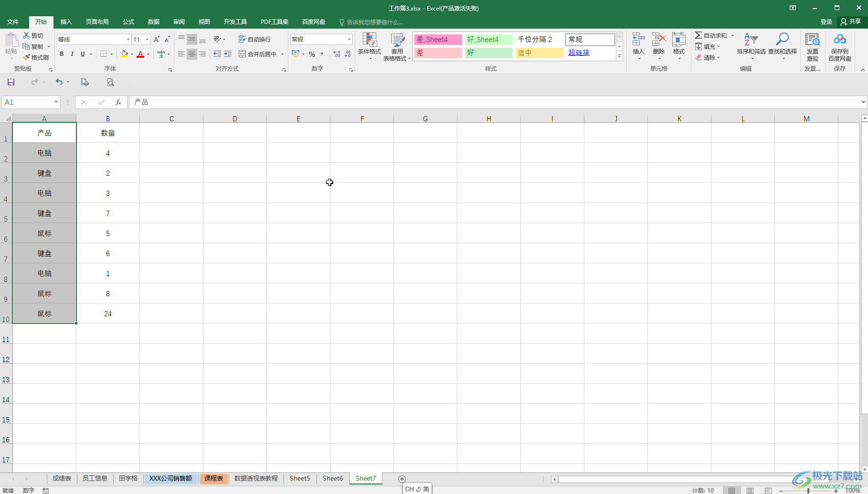Open the cell Format icon
Image resolution: width=868 pixels, height=494 pixels.
click(x=679, y=40)
